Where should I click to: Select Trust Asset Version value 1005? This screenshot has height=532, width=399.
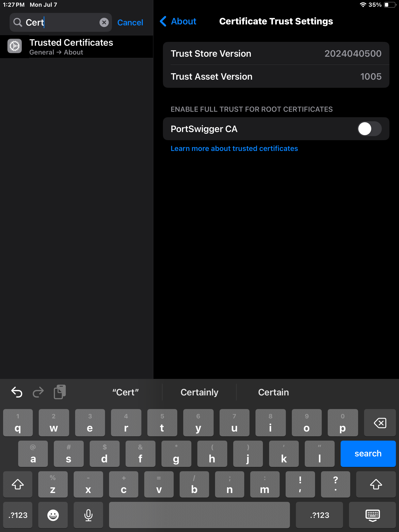(371, 77)
